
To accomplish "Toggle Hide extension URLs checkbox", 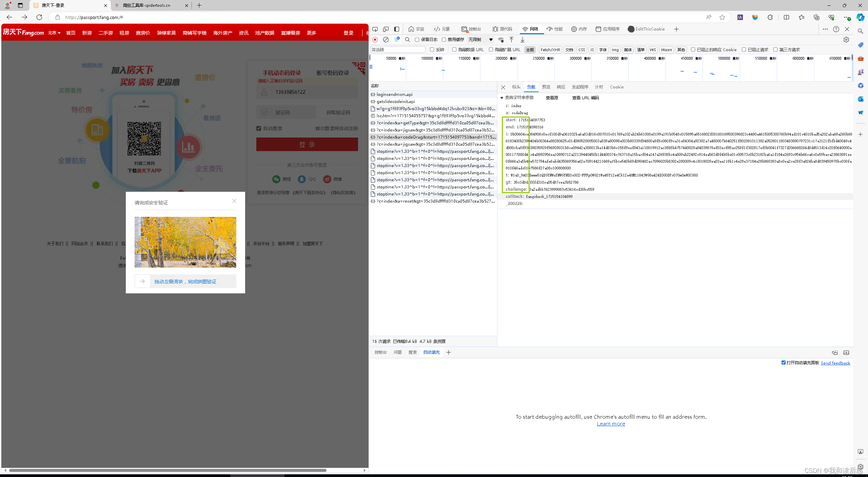I will pyautogui.click(x=491, y=49).
